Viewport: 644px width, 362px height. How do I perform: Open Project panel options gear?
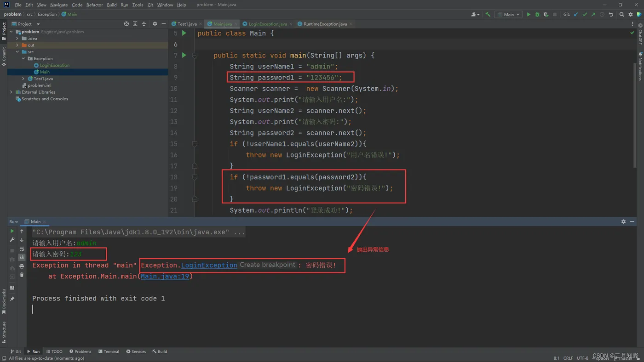point(155,24)
